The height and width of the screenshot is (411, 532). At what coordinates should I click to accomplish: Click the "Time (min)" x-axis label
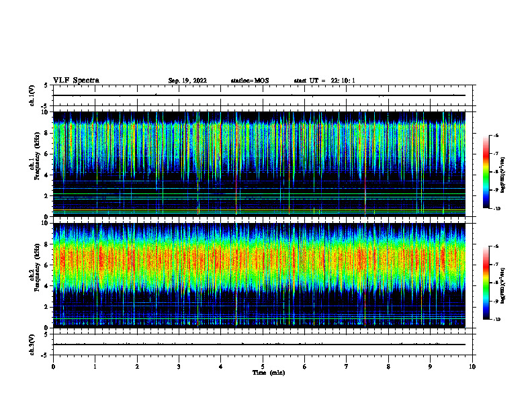click(269, 373)
